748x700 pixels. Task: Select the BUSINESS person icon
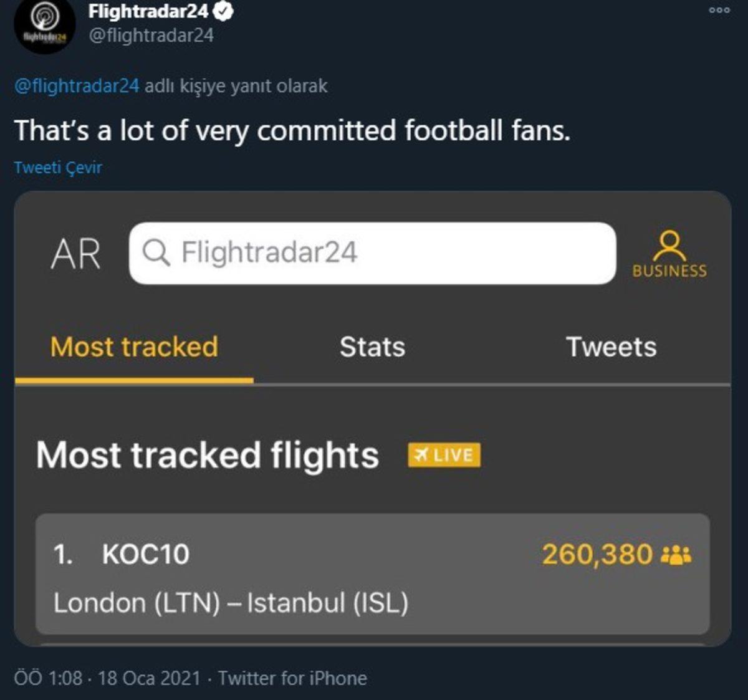(x=669, y=246)
